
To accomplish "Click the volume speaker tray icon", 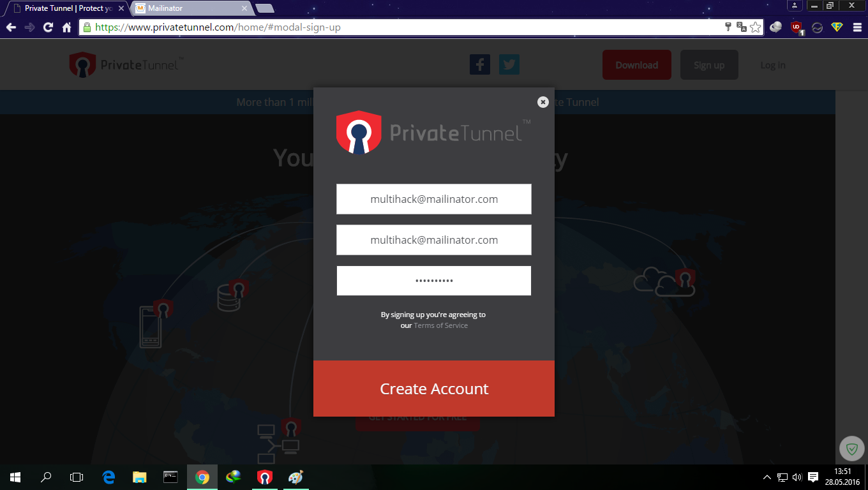I will click(797, 477).
